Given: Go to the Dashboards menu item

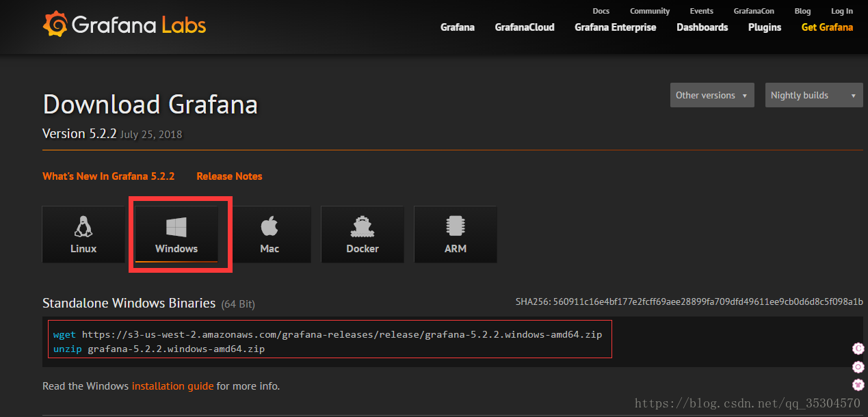Looking at the screenshot, I should (x=702, y=27).
